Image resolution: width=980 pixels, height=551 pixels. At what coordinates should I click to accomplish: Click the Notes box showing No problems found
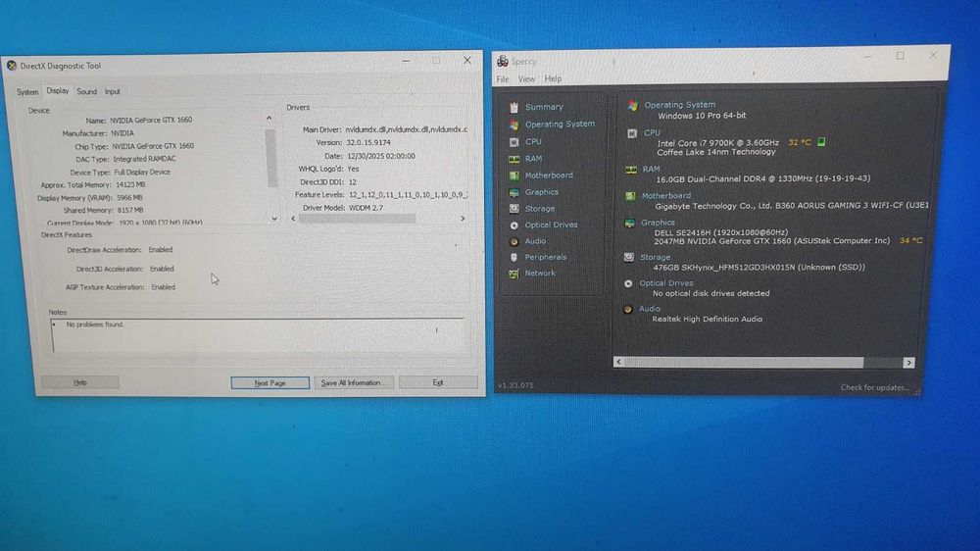259,335
